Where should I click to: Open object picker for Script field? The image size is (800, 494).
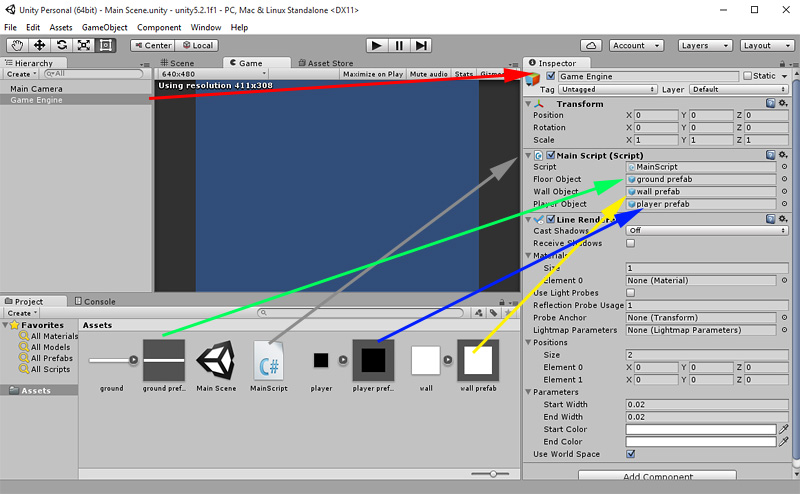pos(784,167)
